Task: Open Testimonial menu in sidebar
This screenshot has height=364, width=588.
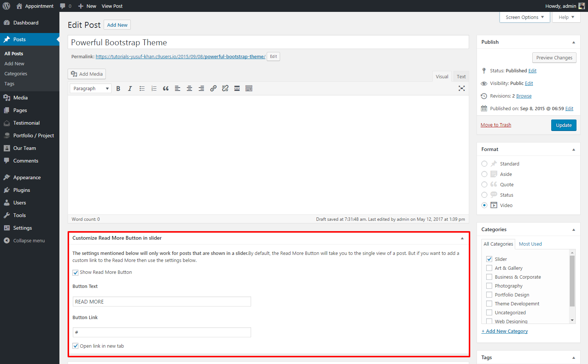Action: click(30, 123)
